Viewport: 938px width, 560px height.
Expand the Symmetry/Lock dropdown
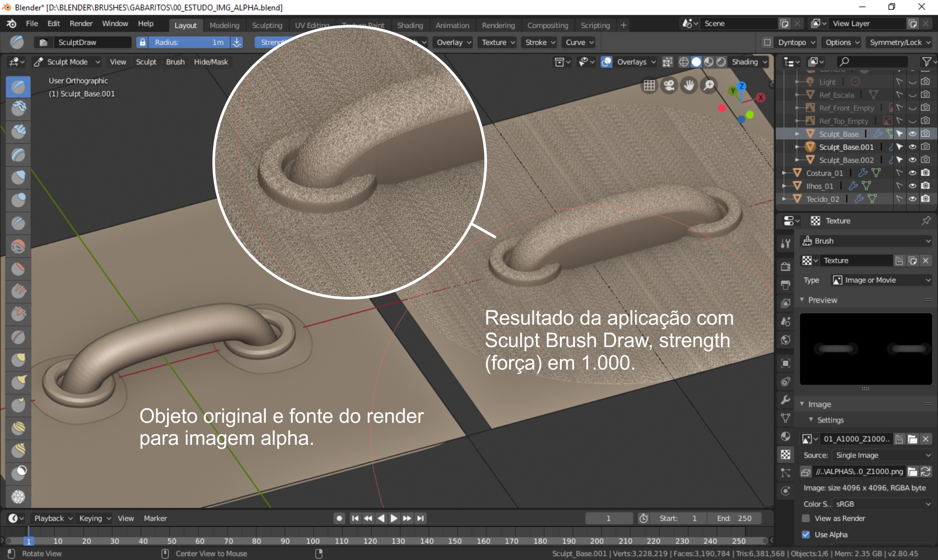tap(899, 42)
